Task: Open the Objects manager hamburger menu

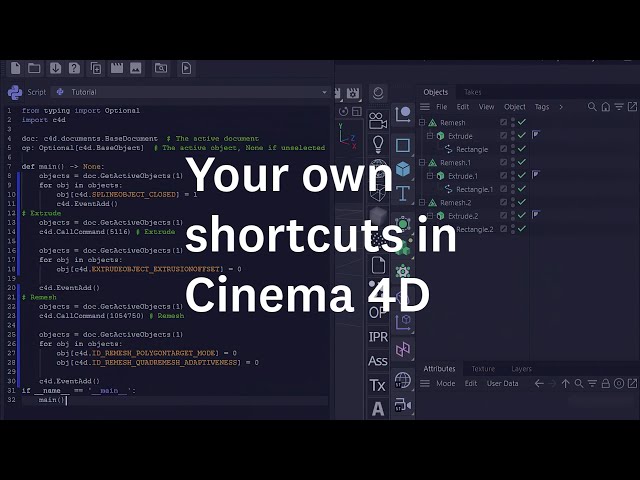Action: (425, 107)
